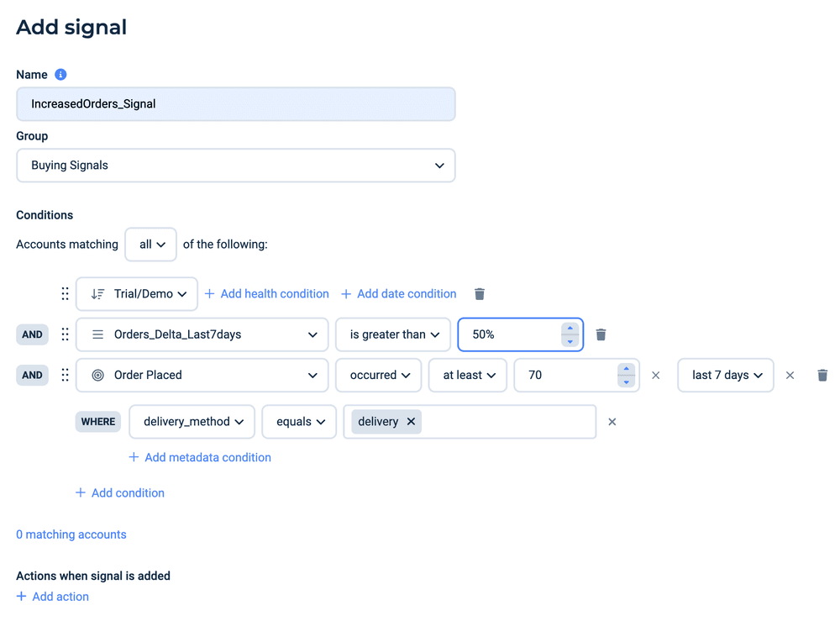
Task: Clear the 'last 7 days' date filter
Action: click(x=790, y=375)
